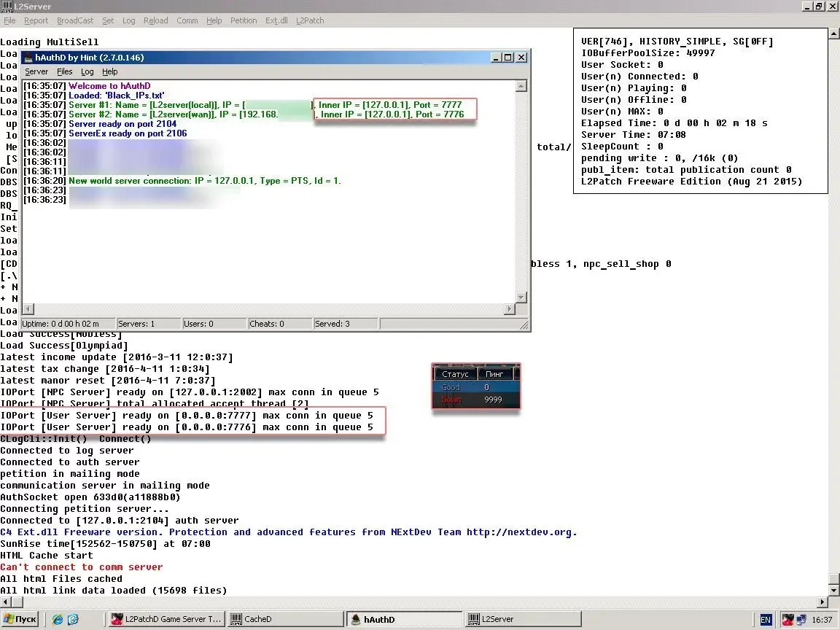Screen dimensions: 840x630
Task: Open Log menu in hAuthD window
Action: pos(87,71)
